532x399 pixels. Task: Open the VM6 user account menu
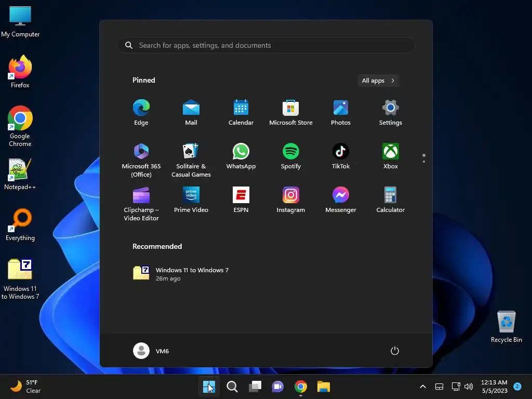click(x=151, y=351)
